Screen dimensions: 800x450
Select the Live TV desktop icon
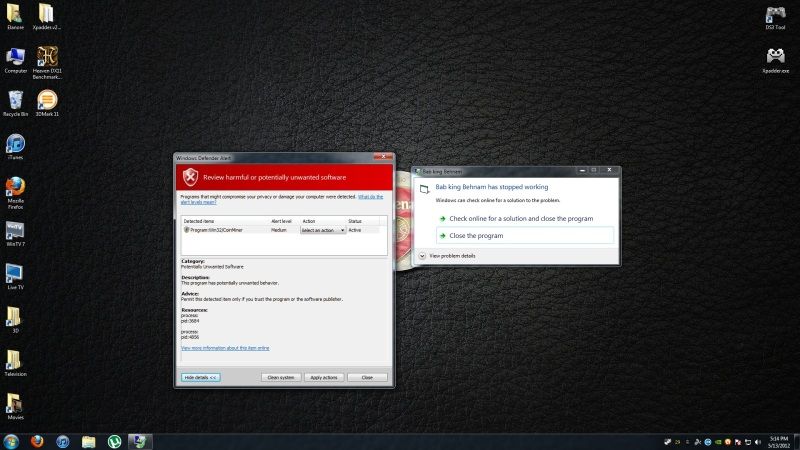coord(15,273)
